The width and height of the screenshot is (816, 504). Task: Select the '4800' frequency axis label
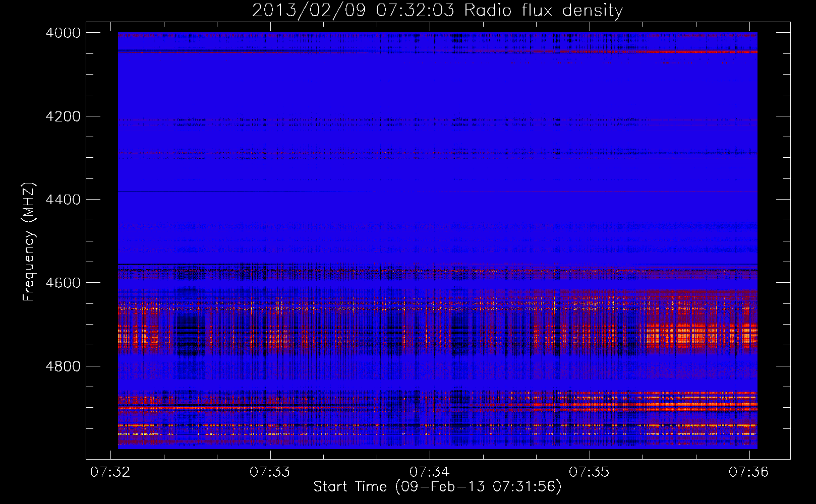(63, 366)
